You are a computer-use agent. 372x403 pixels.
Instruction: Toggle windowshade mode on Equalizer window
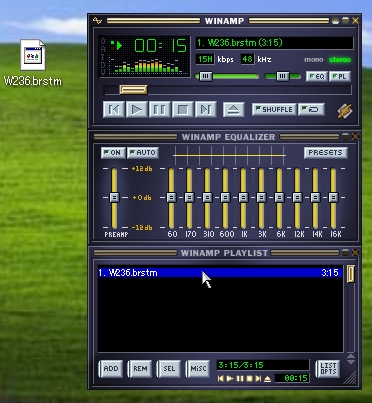pos(345,137)
